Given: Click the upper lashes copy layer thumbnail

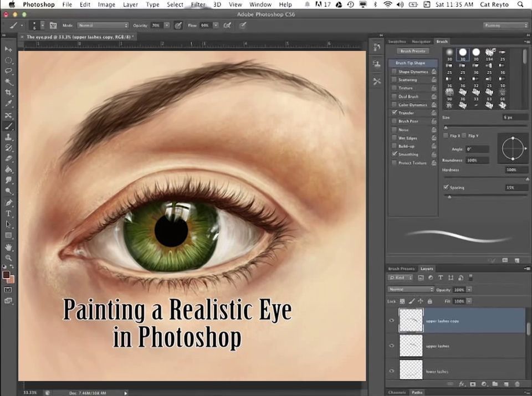Looking at the screenshot, I should (411, 320).
